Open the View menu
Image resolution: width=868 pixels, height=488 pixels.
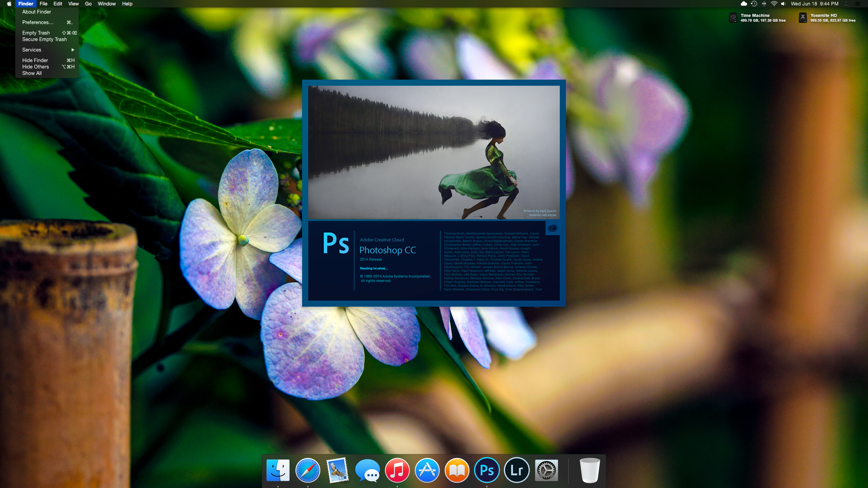(x=73, y=4)
